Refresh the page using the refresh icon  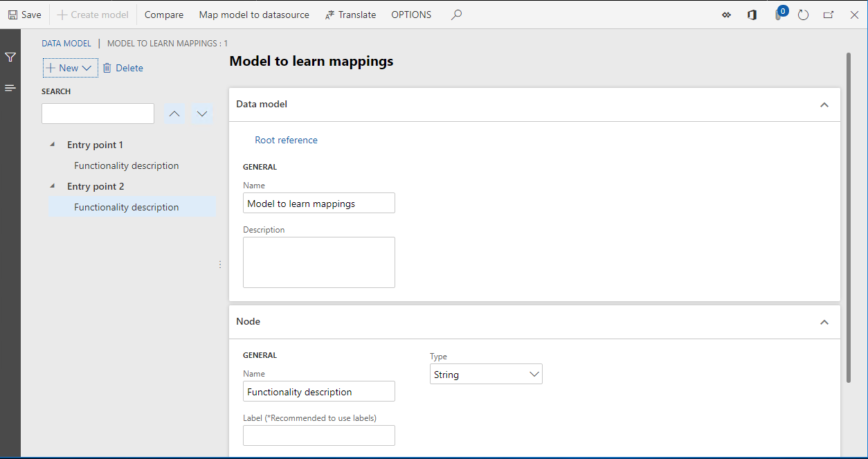[803, 14]
